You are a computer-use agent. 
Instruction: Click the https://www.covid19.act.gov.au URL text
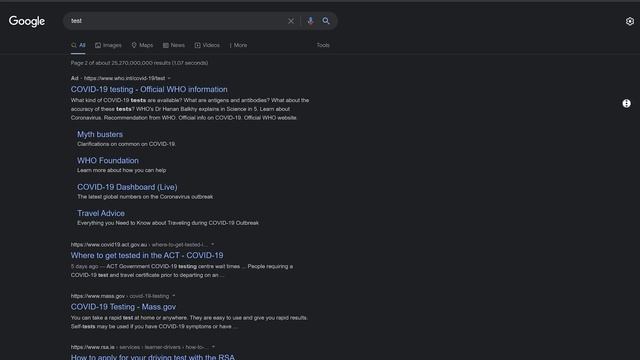point(109,244)
